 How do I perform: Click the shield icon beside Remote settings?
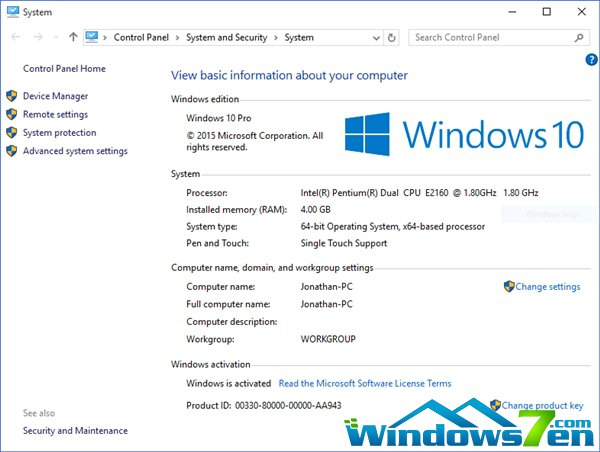pos(12,114)
